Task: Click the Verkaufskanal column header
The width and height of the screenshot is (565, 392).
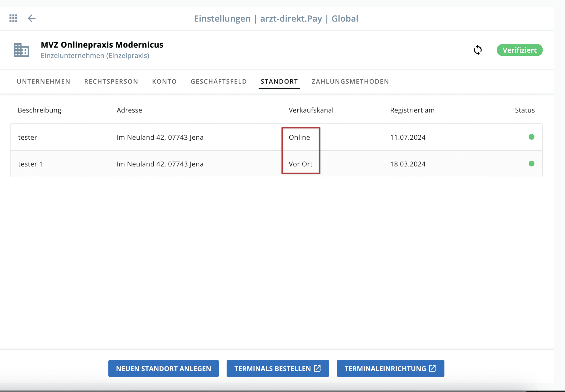Action: (x=311, y=110)
